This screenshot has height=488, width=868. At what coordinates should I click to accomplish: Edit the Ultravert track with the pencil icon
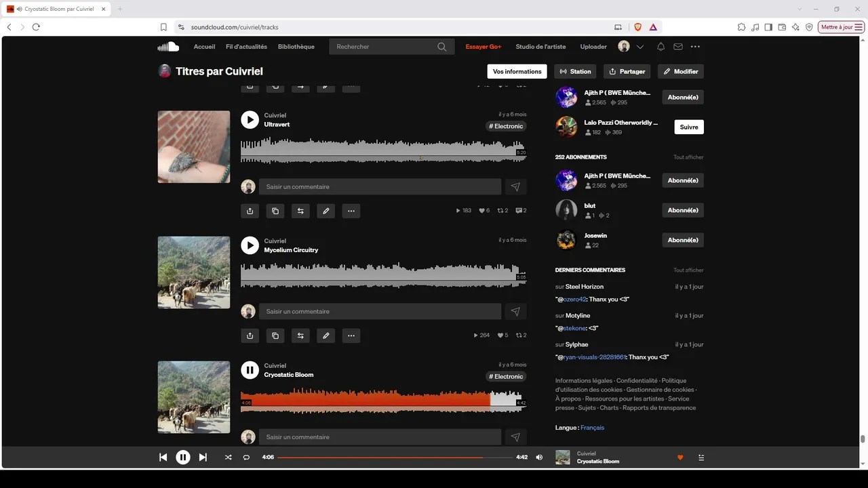coord(325,211)
